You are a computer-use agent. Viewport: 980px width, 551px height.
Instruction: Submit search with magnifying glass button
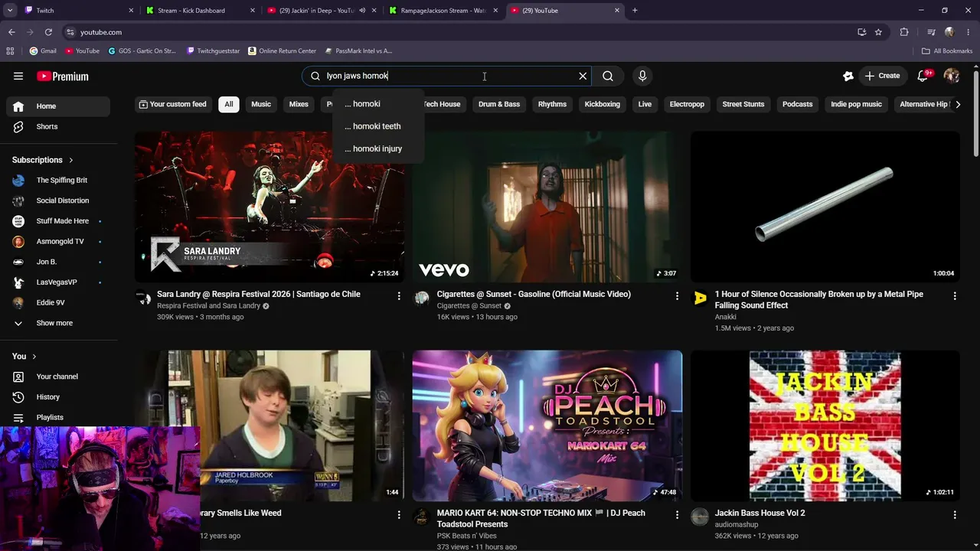[608, 76]
